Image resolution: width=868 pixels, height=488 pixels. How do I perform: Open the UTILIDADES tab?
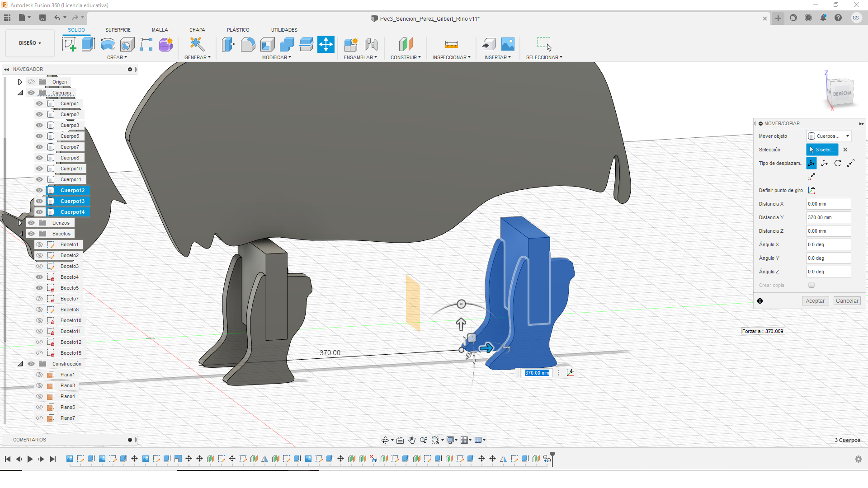[x=284, y=30]
